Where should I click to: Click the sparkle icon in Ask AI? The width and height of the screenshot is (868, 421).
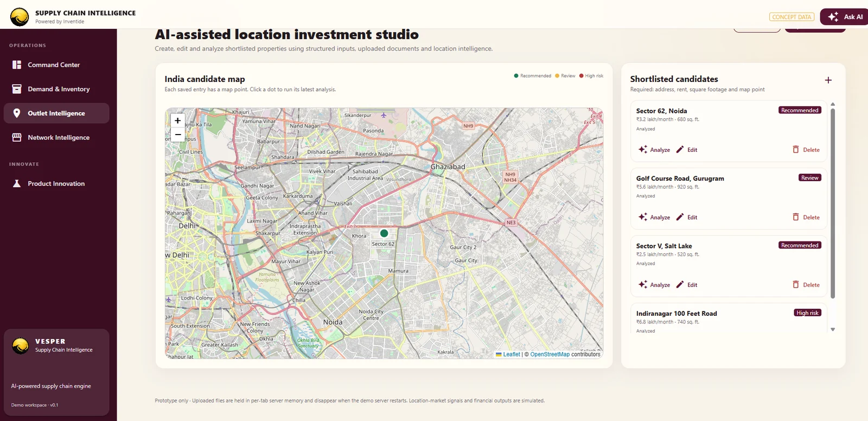click(833, 17)
